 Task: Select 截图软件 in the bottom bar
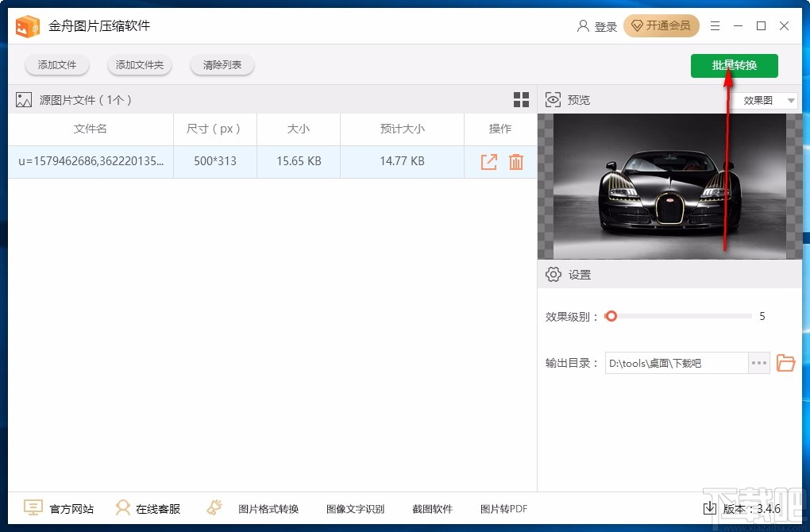click(433, 508)
